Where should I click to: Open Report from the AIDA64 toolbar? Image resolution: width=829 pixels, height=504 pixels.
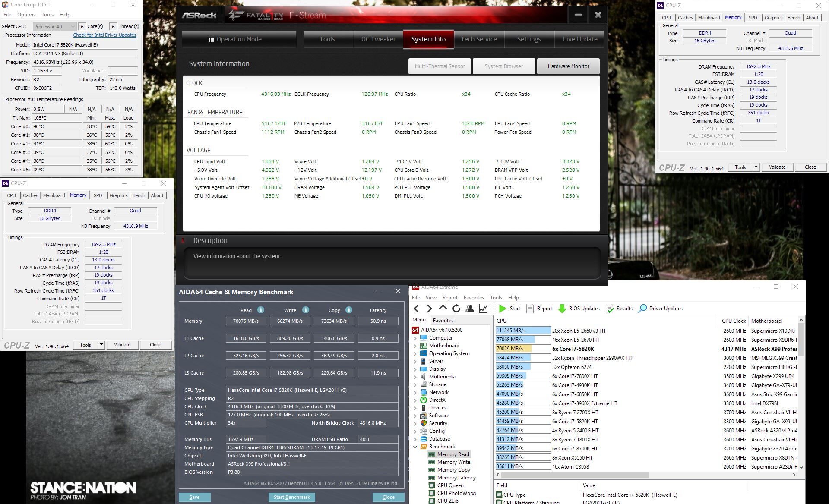pyautogui.click(x=539, y=309)
